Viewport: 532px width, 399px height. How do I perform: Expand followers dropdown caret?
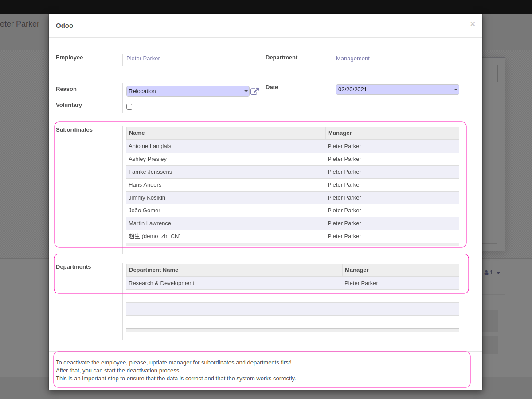498,273
